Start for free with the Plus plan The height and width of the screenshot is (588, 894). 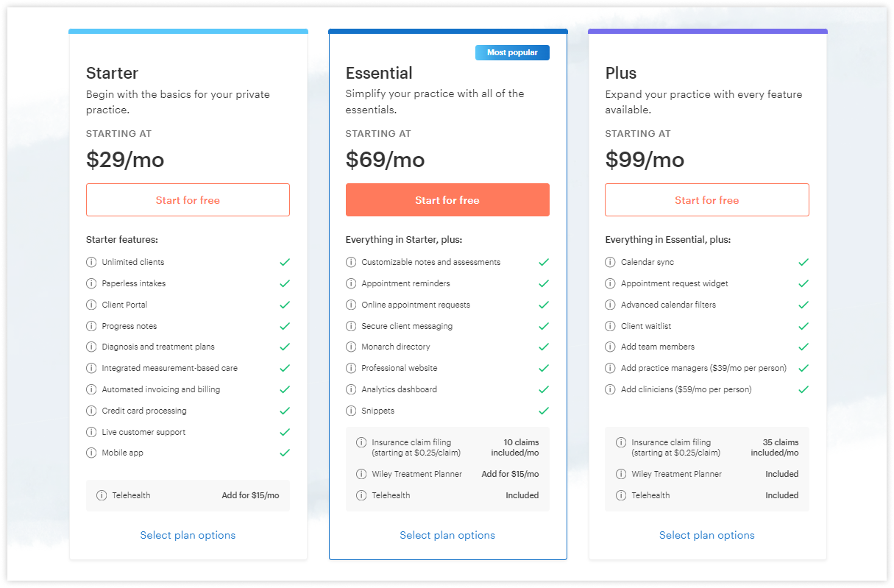click(x=707, y=200)
